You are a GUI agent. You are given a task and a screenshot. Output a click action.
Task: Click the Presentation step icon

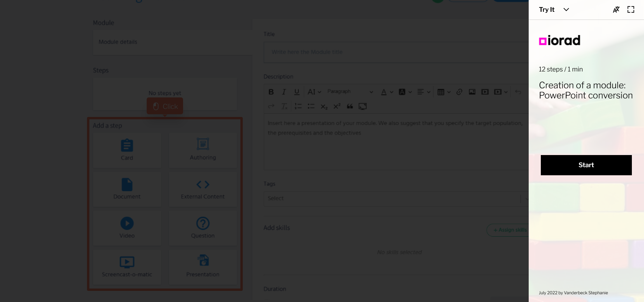point(203,261)
